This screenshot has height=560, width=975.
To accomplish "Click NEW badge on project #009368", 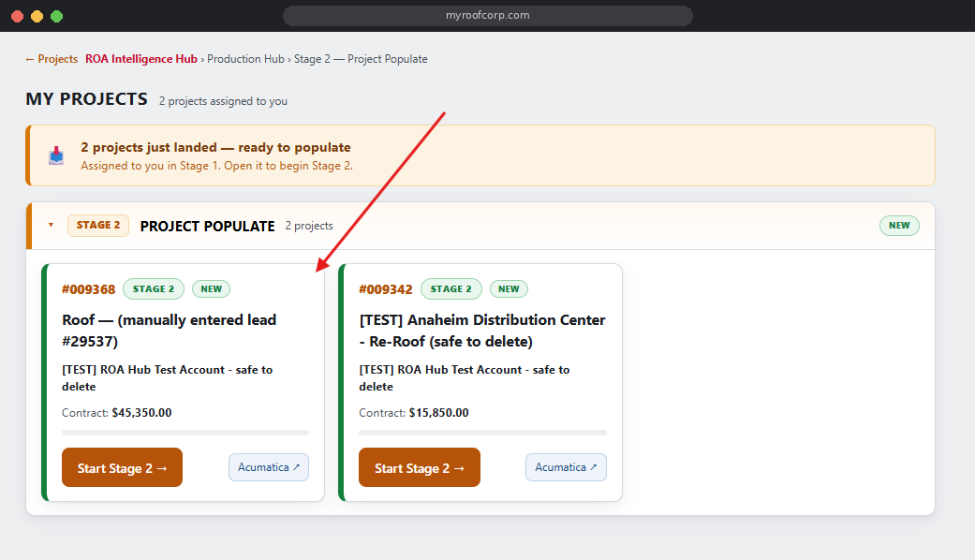I will point(212,289).
